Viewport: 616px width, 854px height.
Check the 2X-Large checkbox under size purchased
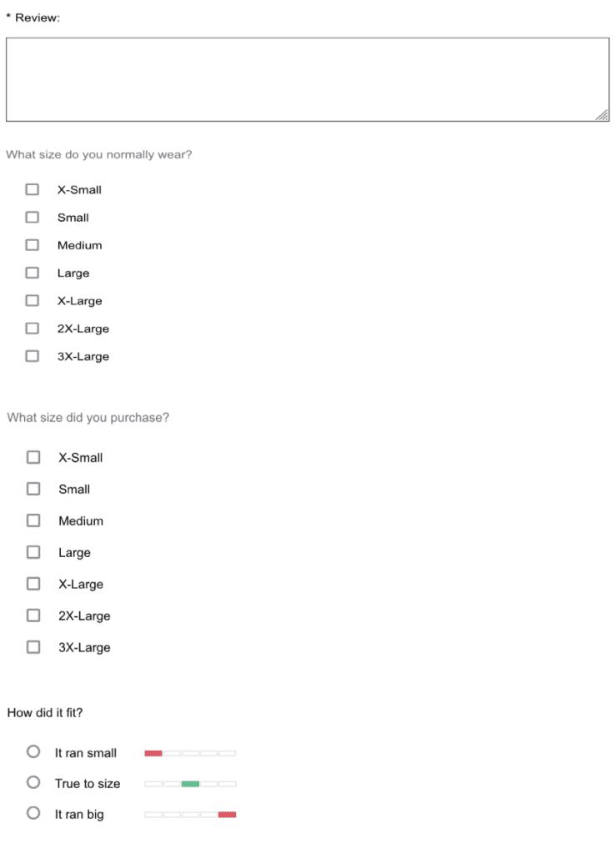coord(33,615)
